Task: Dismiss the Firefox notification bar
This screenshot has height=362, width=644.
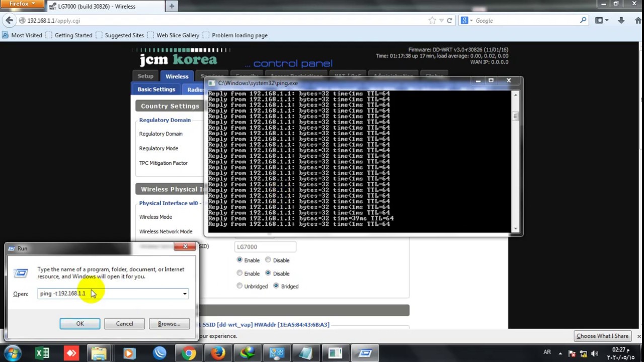Action: (639, 336)
